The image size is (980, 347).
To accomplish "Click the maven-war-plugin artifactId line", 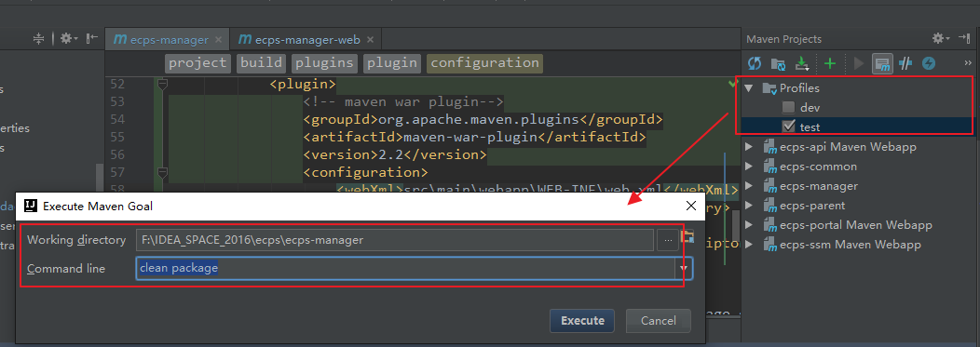I will click(x=474, y=137).
